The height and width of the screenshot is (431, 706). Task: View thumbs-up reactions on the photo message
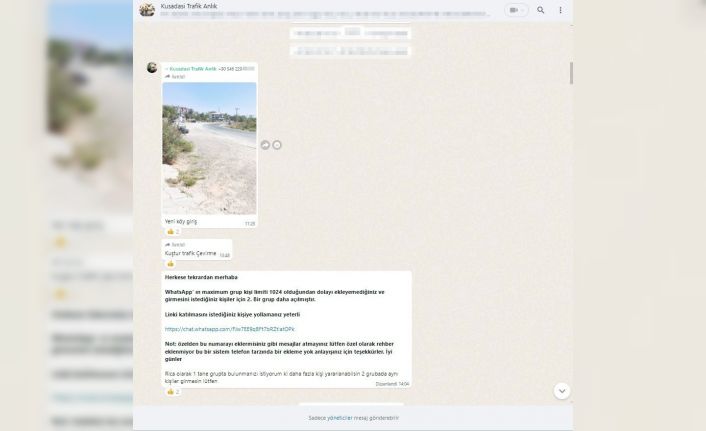tap(173, 231)
